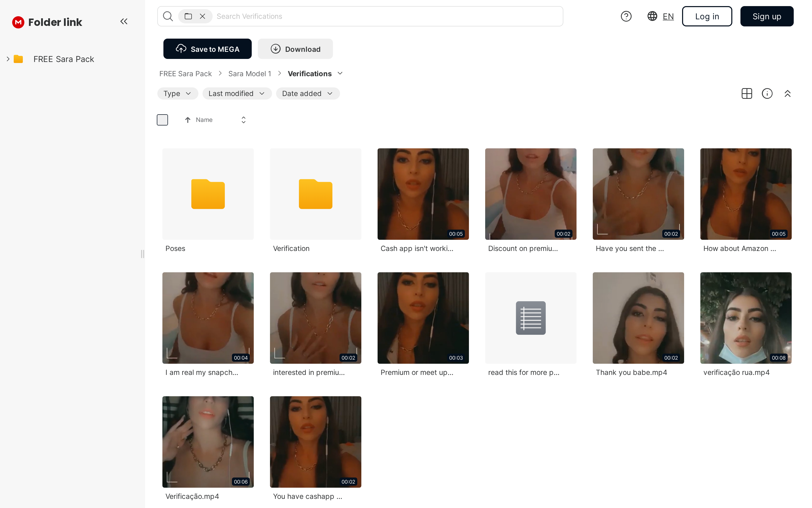Click the MEGA logo icon
This screenshot has width=812, height=508.
pos(18,22)
